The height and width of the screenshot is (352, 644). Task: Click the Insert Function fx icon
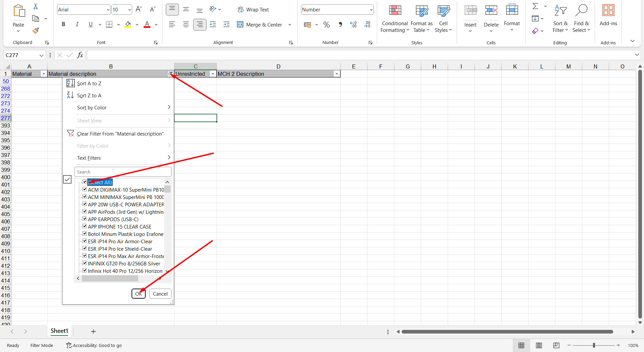80,55
